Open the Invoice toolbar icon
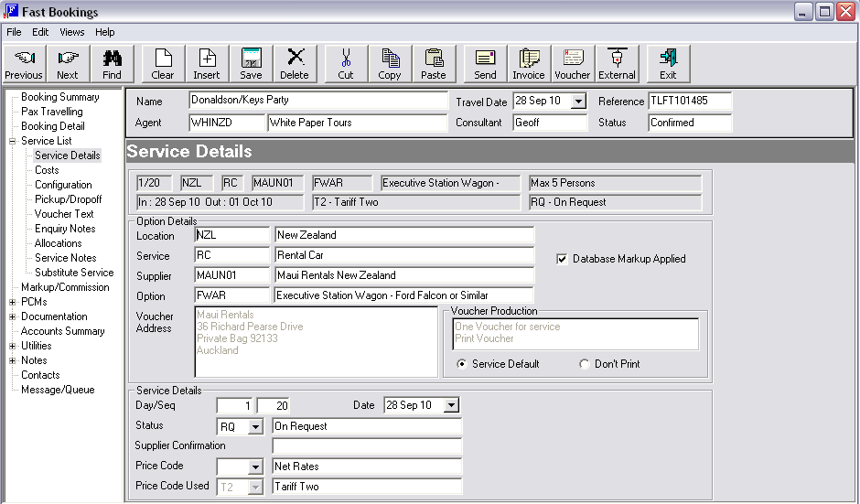The height and width of the screenshot is (504, 860). 528,63
